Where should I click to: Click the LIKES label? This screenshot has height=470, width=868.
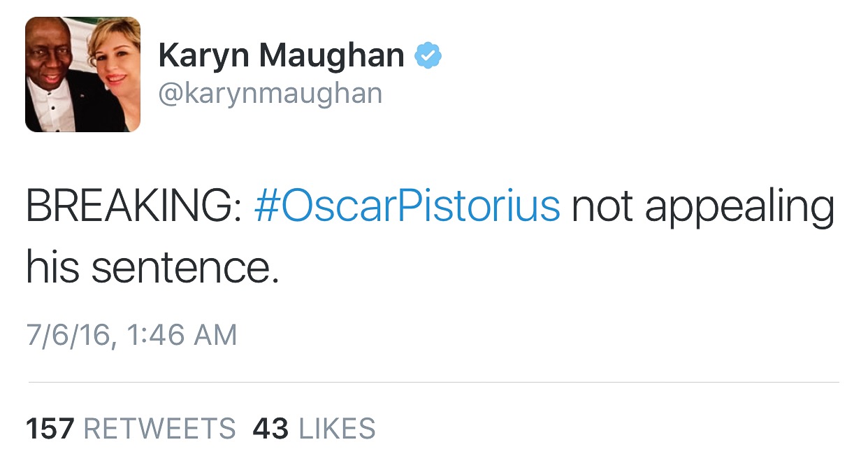point(337,428)
